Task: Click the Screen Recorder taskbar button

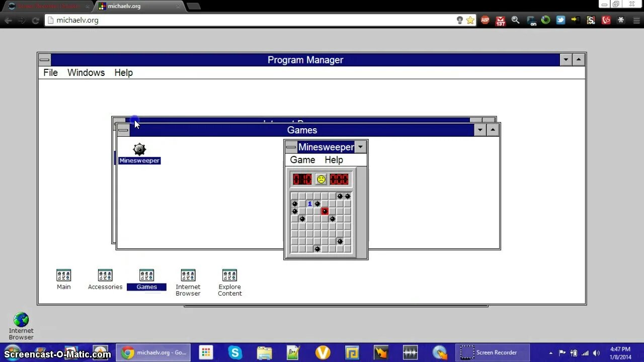Action: point(493,352)
